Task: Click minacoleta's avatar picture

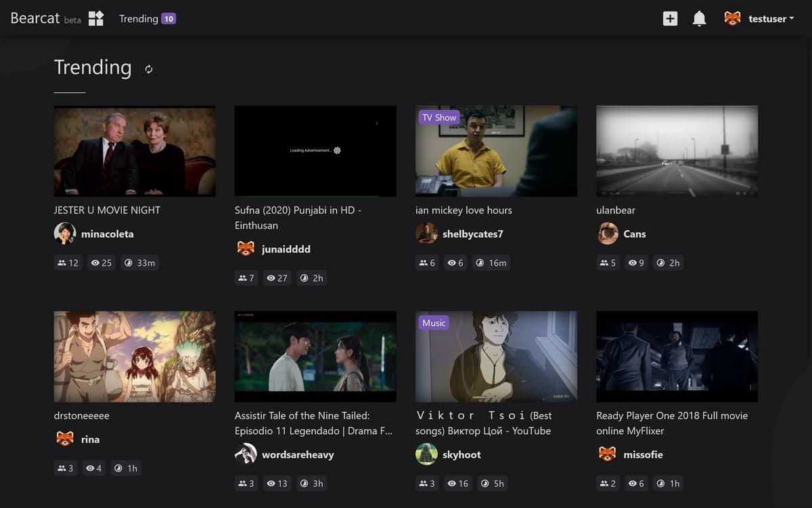Action: tap(65, 234)
